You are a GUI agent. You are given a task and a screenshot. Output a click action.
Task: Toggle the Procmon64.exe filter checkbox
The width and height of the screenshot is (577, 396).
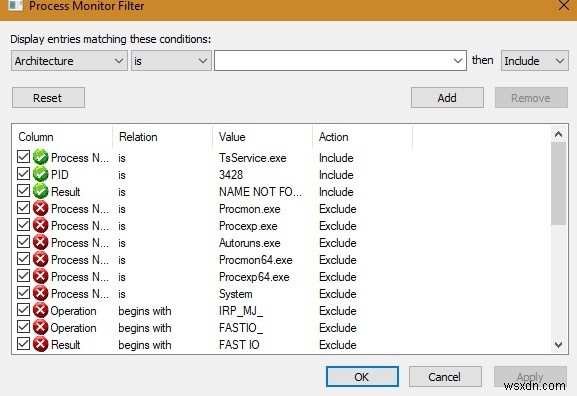(x=24, y=258)
